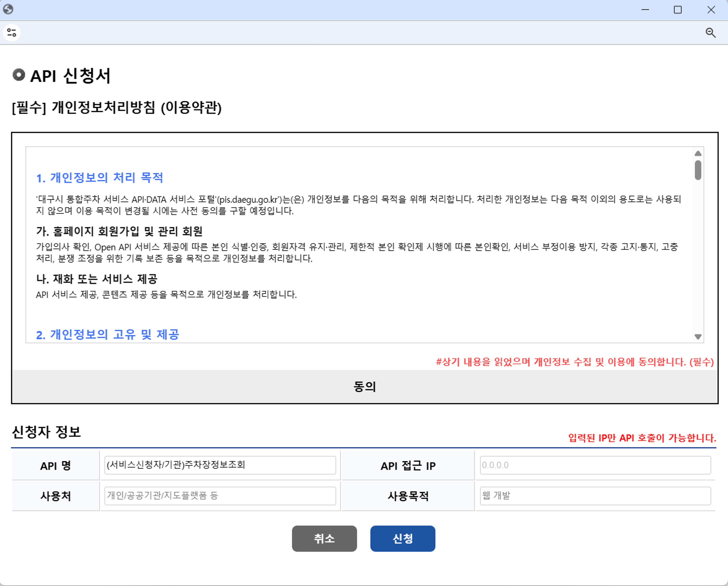Click the red required consent notice text
The width and height of the screenshot is (728, 586).
[575, 362]
